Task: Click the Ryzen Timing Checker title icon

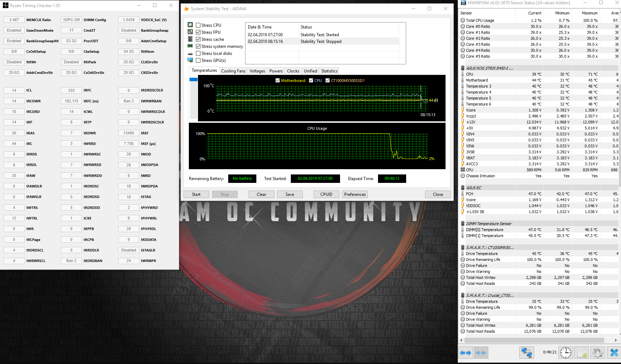Action: [x=5, y=5]
